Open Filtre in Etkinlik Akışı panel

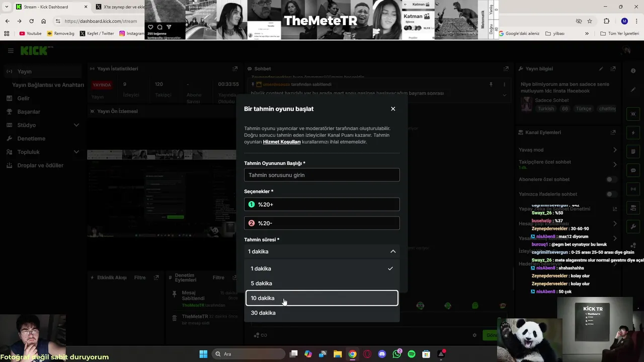click(x=140, y=278)
